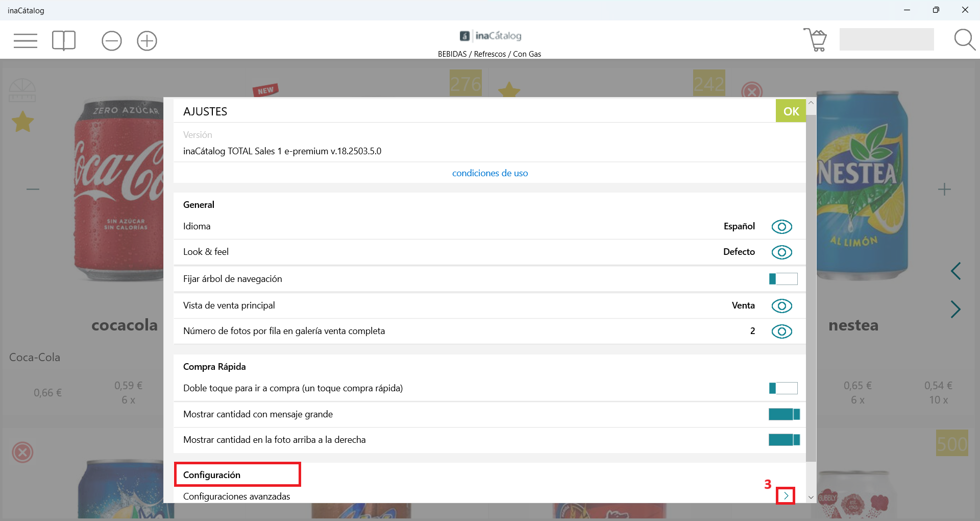
Task: Click the red cancel icon at bottom left
Action: point(22,453)
